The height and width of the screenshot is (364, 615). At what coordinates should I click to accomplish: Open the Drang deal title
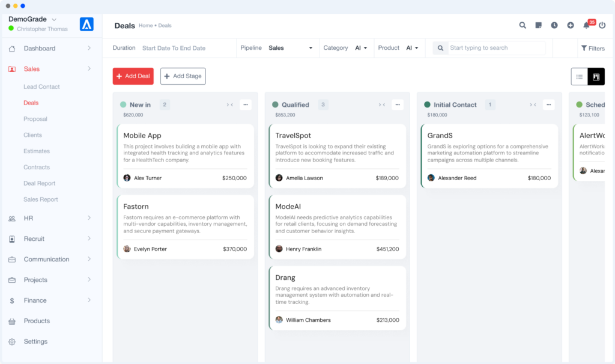tap(285, 278)
